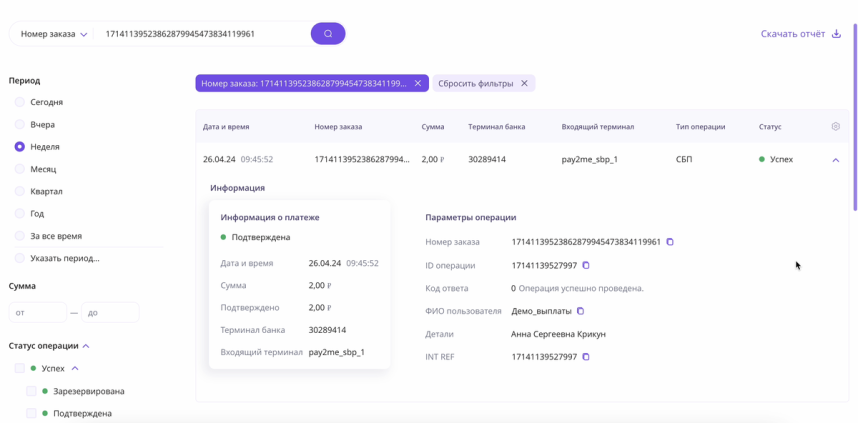Image resolution: width=858 pixels, height=423 pixels.
Task: Remove the Номер заказа filter chip
Action: pyautogui.click(x=418, y=84)
